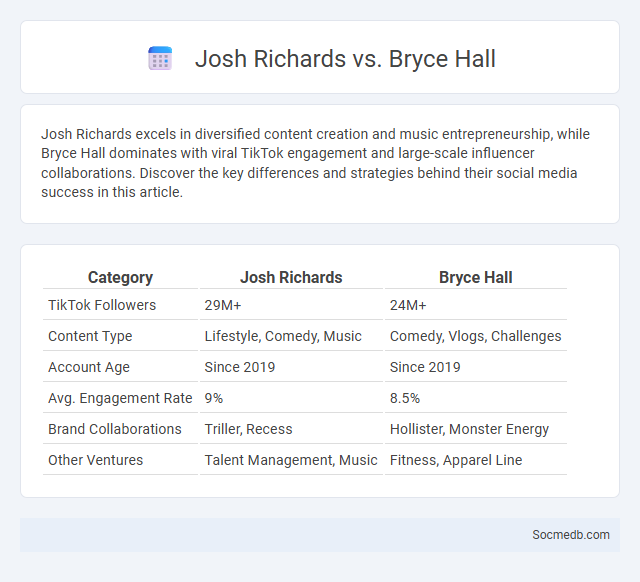Click the 'Josh Richards' column header
Viewport: 640px width, 582px height.
[x=291, y=278]
